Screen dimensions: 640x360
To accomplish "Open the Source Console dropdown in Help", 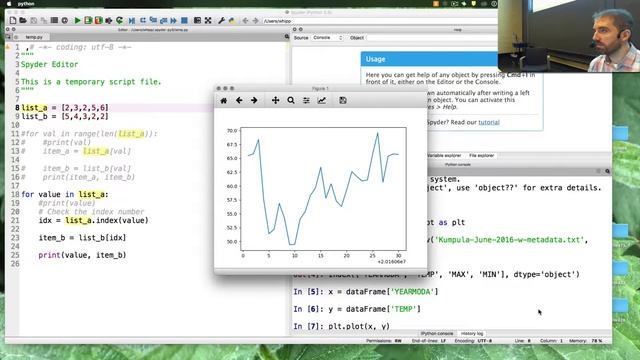I will coord(328,38).
